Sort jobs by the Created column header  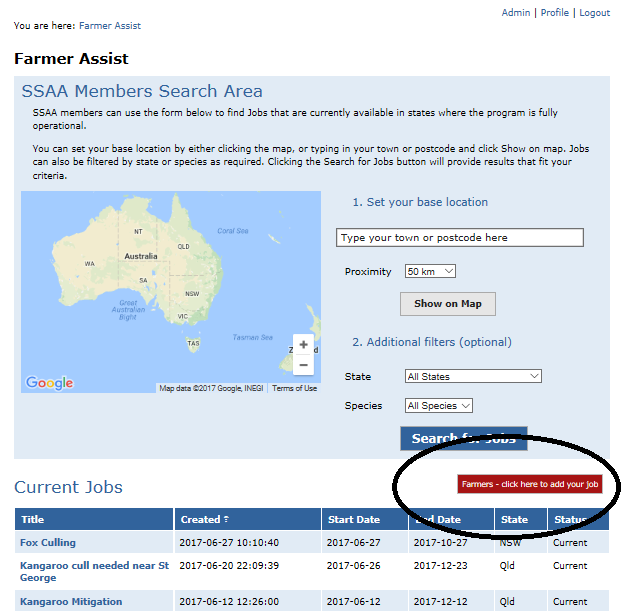point(203,519)
